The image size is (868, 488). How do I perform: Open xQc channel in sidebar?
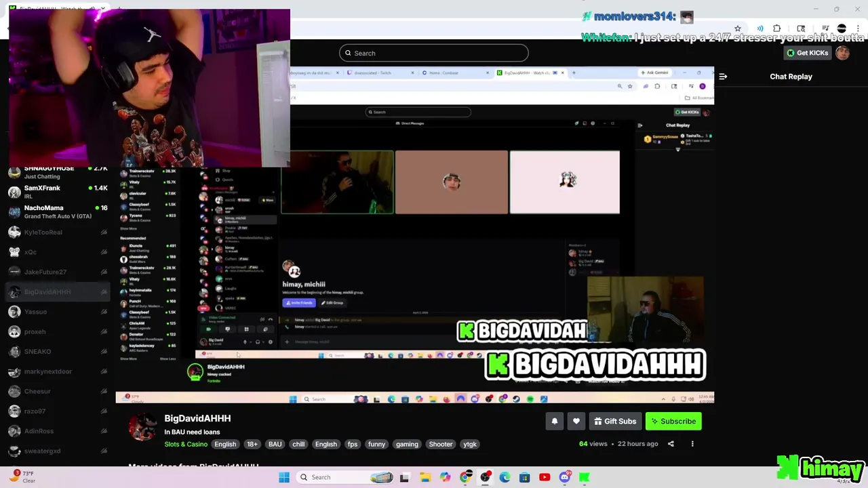point(58,252)
